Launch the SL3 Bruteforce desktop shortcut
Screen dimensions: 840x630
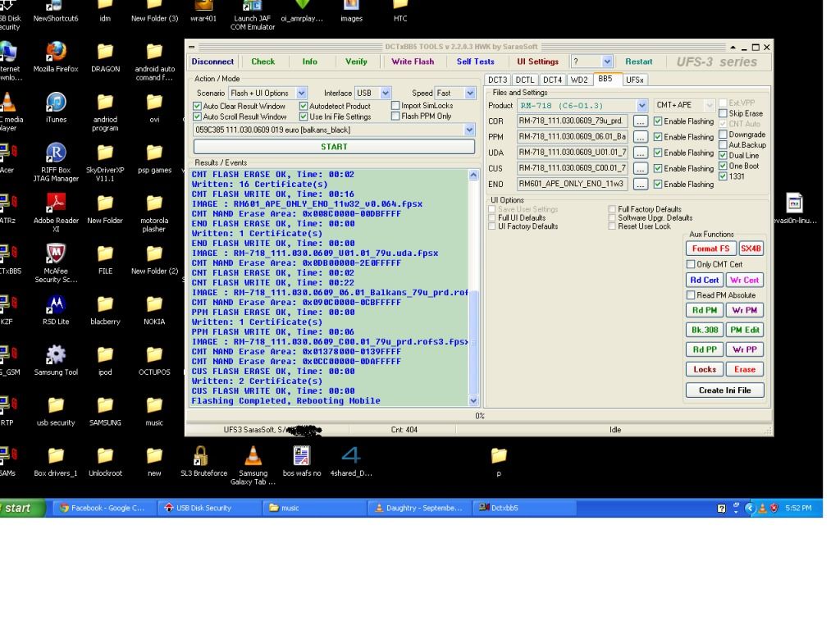[200, 455]
